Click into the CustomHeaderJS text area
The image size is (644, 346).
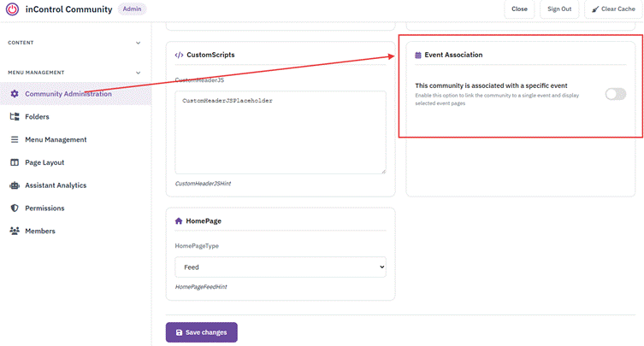[281, 132]
